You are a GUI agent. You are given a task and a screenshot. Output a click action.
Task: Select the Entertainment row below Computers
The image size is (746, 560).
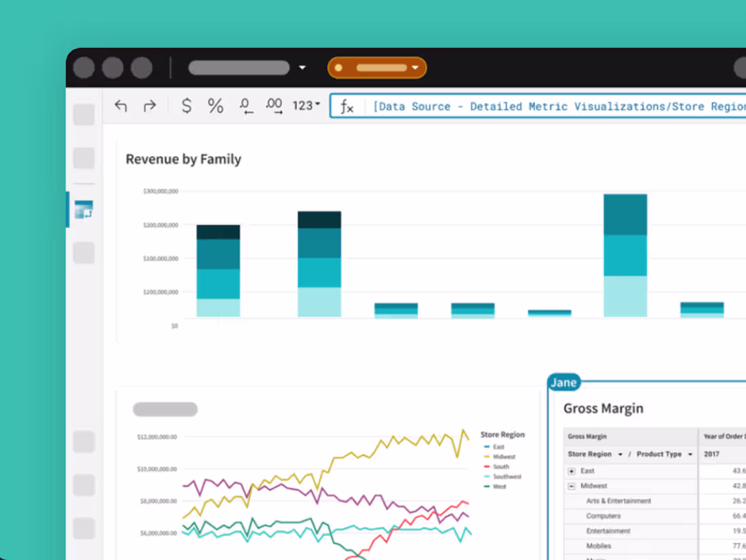coord(608,531)
